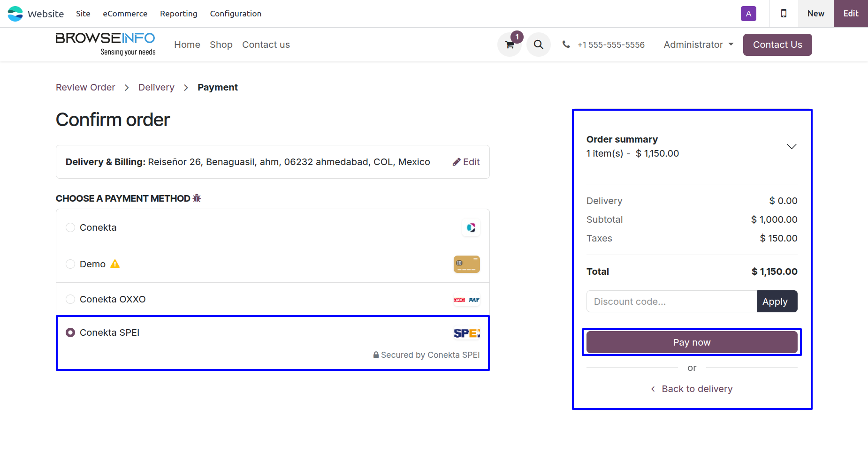Select Conekta OXXO radio button
This screenshot has height=453, width=868.
pyautogui.click(x=70, y=299)
